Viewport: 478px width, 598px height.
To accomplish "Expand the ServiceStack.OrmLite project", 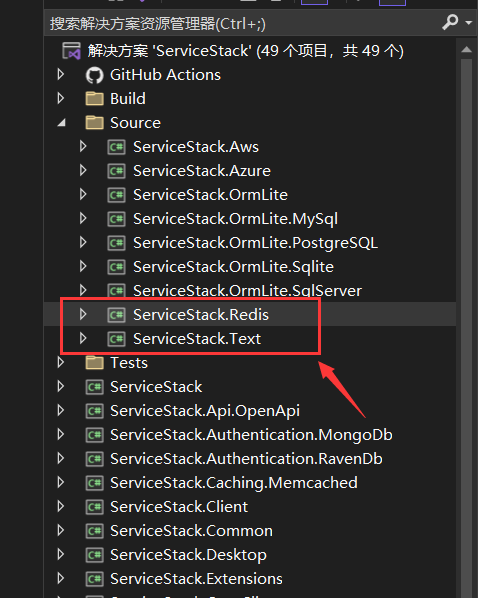I will tap(83, 195).
